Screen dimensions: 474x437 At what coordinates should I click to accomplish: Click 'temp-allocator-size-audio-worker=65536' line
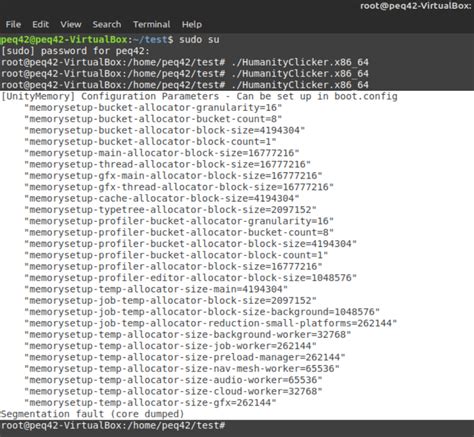[x=173, y=380]
